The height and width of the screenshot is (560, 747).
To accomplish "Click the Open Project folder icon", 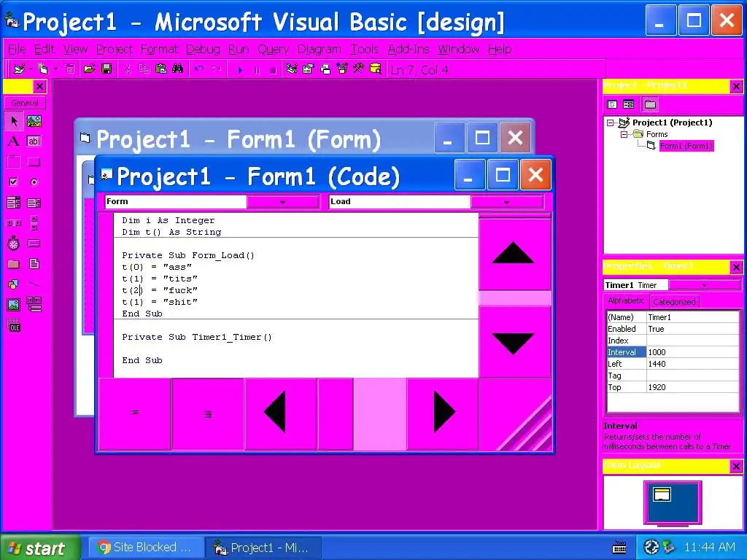I will [89, 69].
